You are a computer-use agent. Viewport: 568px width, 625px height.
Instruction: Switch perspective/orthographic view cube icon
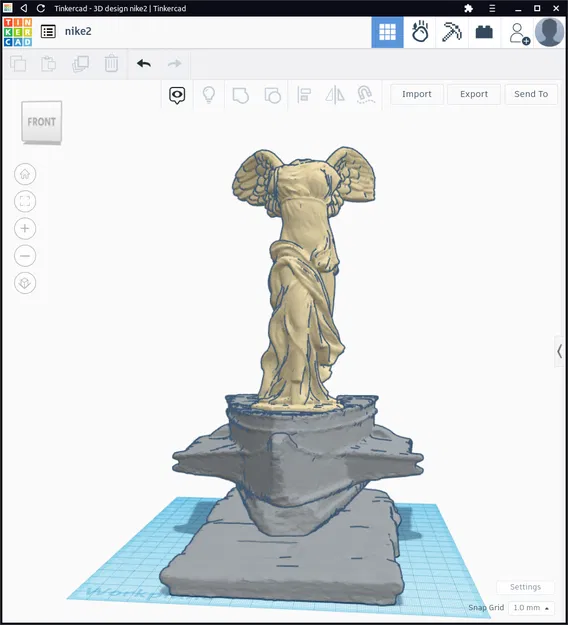coord(25,283)
